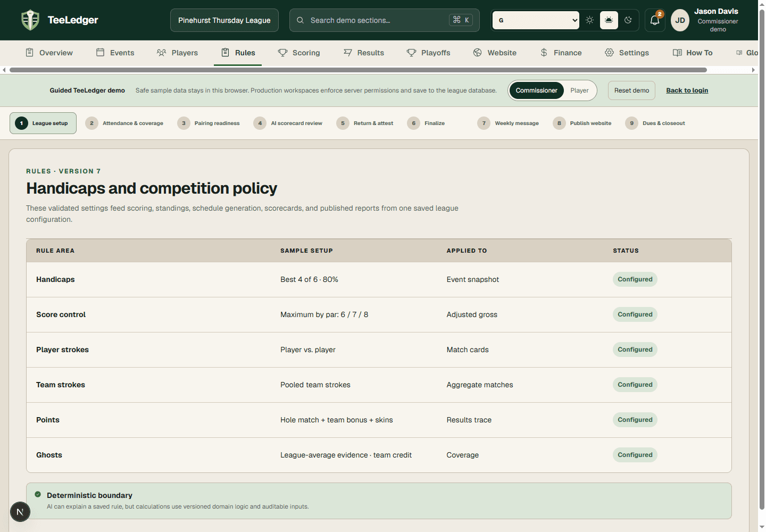
Task: Focus the Search demo sections field
Action: tap(384, 20)
